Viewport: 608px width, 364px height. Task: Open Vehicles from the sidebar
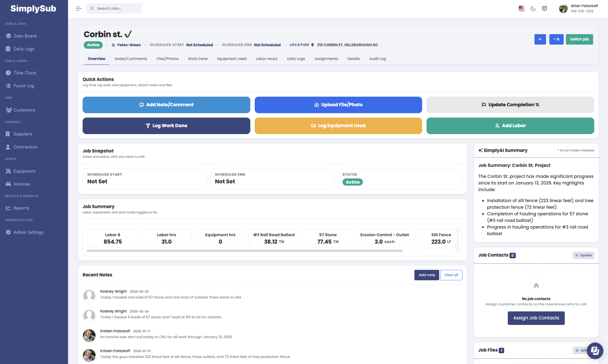(x=22, y=184)
